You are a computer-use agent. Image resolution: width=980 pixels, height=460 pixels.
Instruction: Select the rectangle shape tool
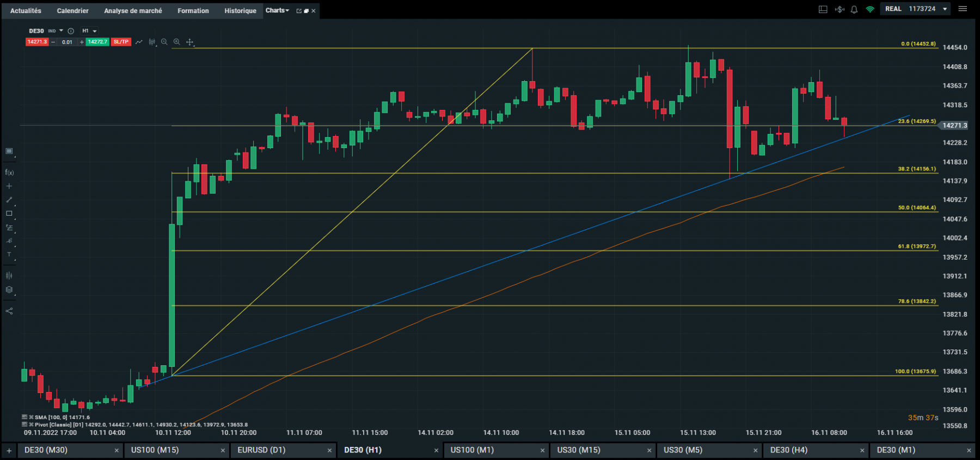(9, 213)
